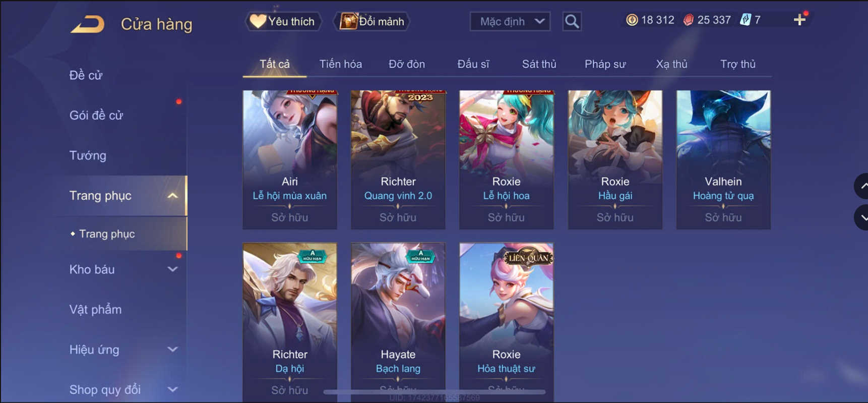The height and width of the screenshot is (403, 868).
Task: Collapse the Trang phục sidebar section
Action: point(172,196)
